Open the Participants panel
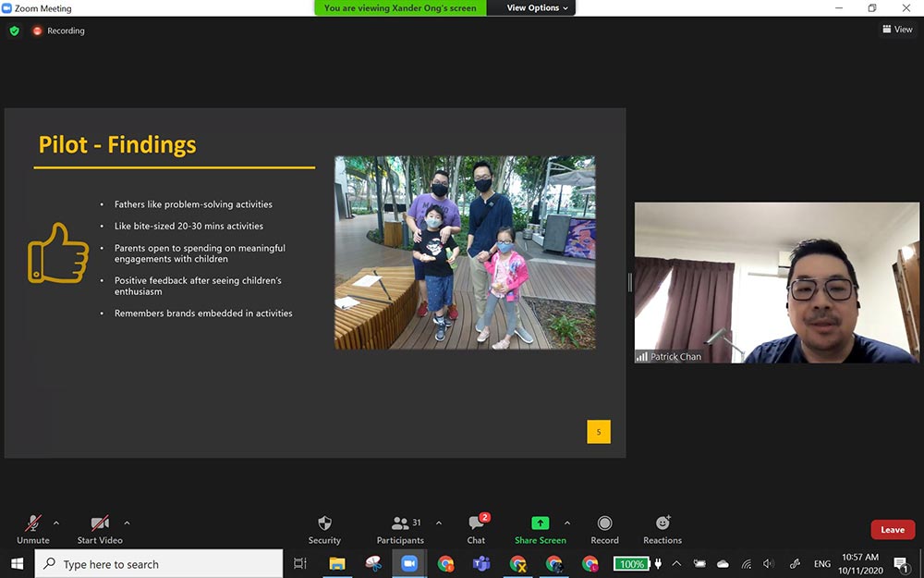Viewport: 924px width, 578px height. (x=400, y=523)
